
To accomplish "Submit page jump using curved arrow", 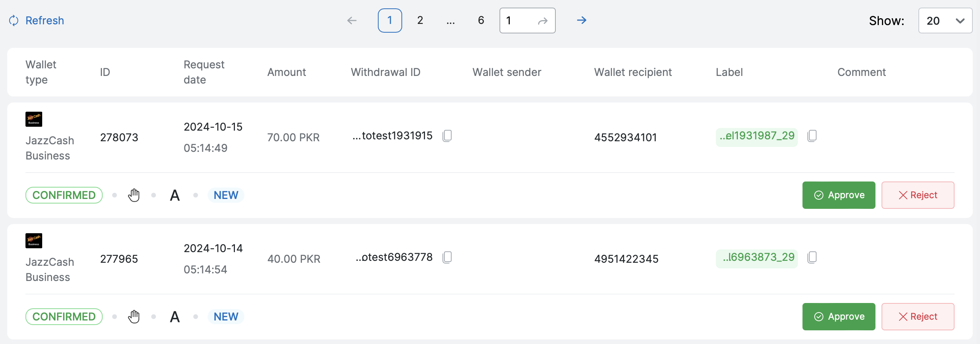I will click(x=542, y=21).
